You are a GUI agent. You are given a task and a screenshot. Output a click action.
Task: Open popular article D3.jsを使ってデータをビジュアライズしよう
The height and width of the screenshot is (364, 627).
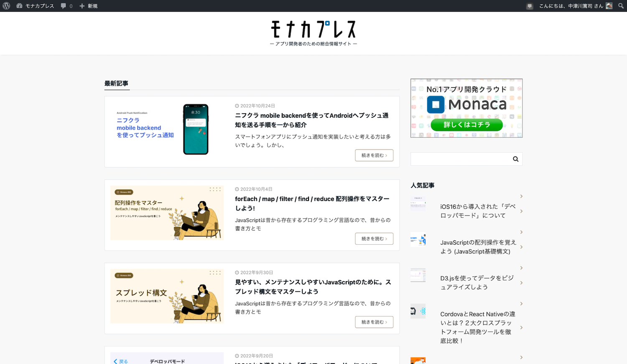tap(477, 283)
